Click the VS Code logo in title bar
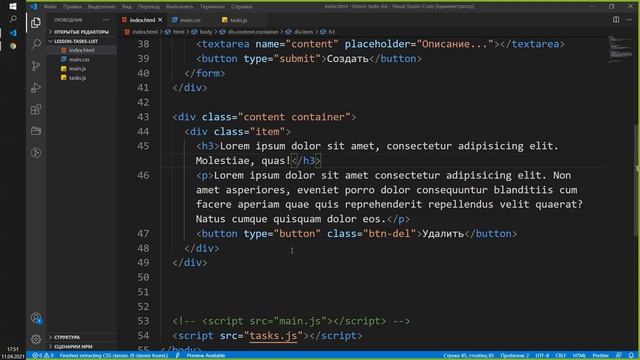Screen dimensions: 640x360 coord(33,7)
